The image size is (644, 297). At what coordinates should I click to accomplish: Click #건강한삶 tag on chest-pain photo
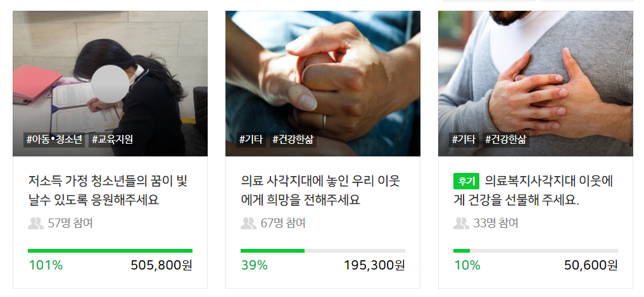coord(505,140)
